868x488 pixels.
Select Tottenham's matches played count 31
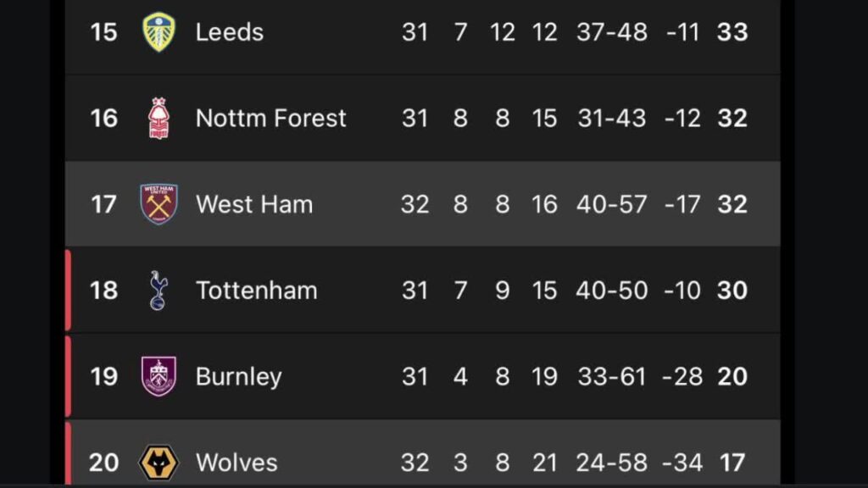(x=415, y=290)
